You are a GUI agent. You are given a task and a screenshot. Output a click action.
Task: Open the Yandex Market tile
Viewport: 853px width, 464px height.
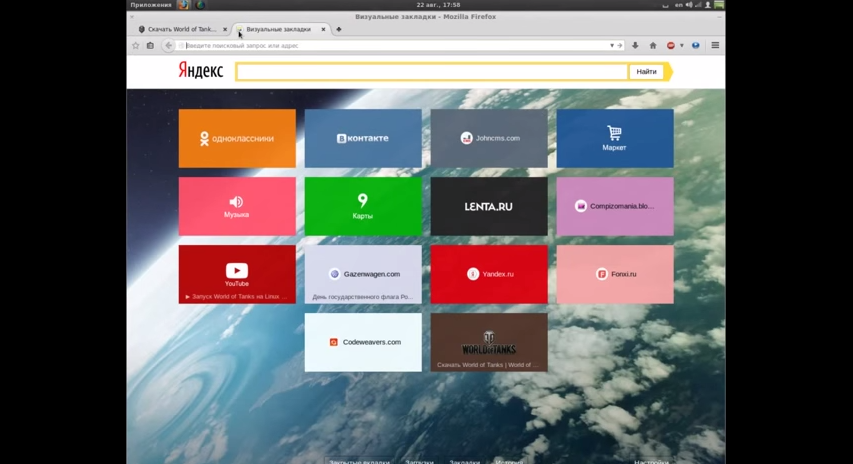point(615,138)
